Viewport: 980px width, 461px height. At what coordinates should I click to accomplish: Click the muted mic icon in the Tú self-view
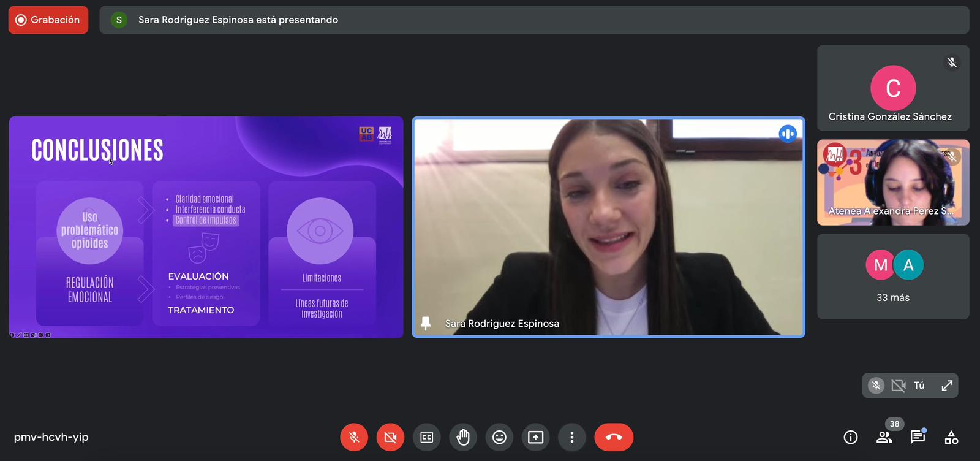point(876,386)
